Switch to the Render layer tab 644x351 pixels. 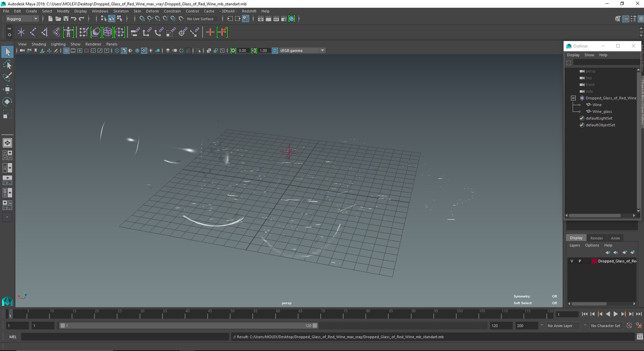(x=597, y=238)
